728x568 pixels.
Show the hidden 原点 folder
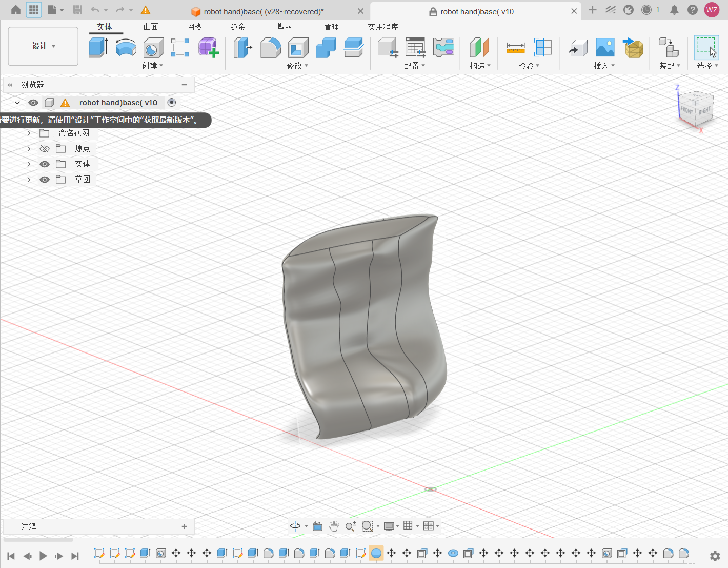(x=45, y=149)
